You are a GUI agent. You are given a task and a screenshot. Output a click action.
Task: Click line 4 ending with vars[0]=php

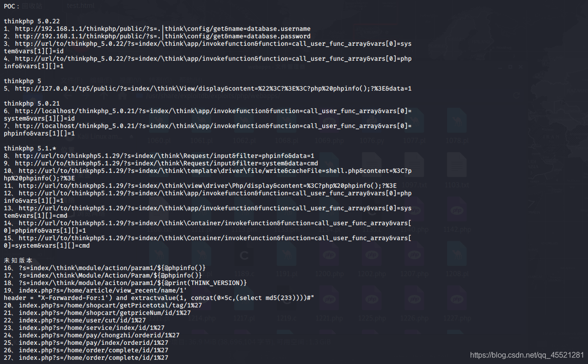pyautogui.click(x=208, y=58)
